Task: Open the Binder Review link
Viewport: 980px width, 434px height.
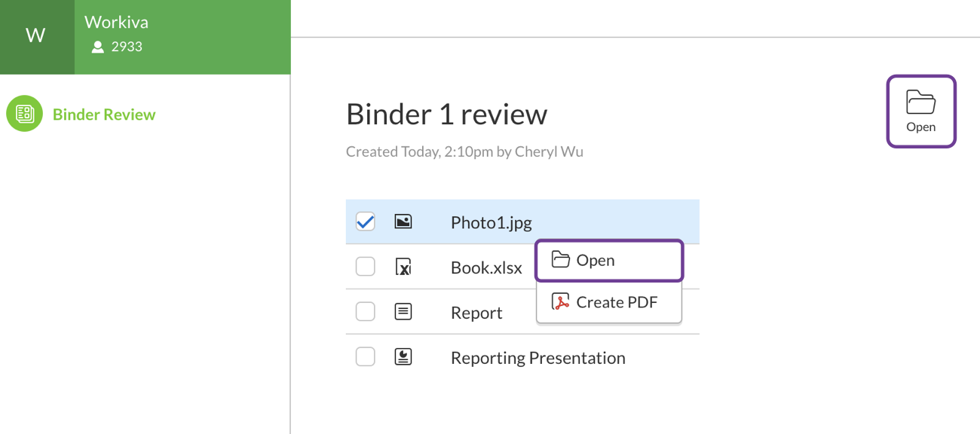Action: tap(104, 114)
